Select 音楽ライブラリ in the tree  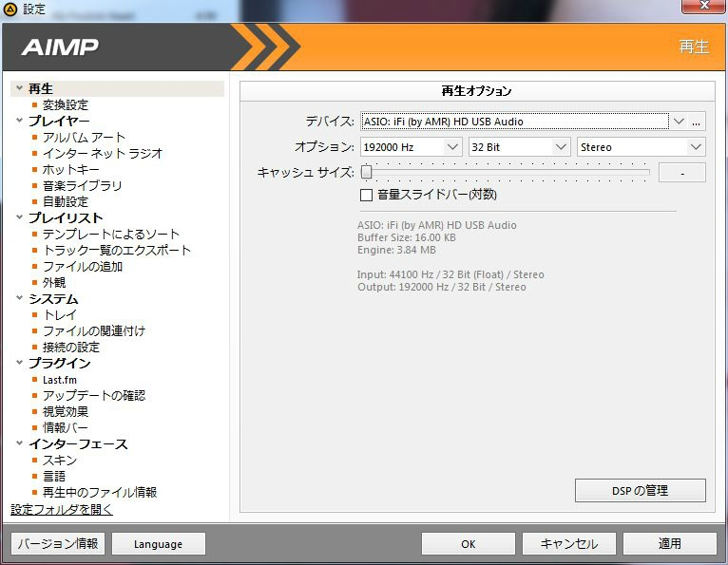click(82, 185)
